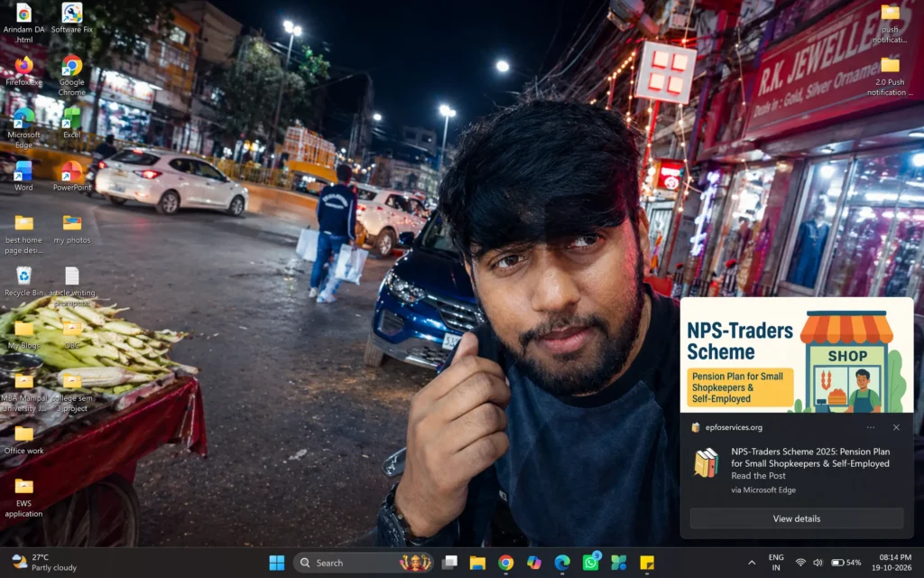Image resolution: width=924 pixels, height=578 pixels.
Task: Open the Wi-Fi network flyout
Action: pyautogui.click(x=800, y=563)
